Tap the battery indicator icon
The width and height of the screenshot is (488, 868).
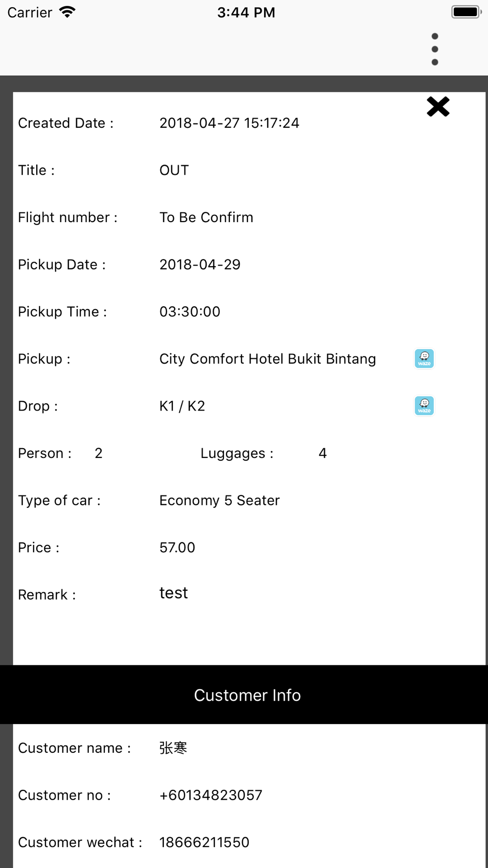tap(466, 12)
